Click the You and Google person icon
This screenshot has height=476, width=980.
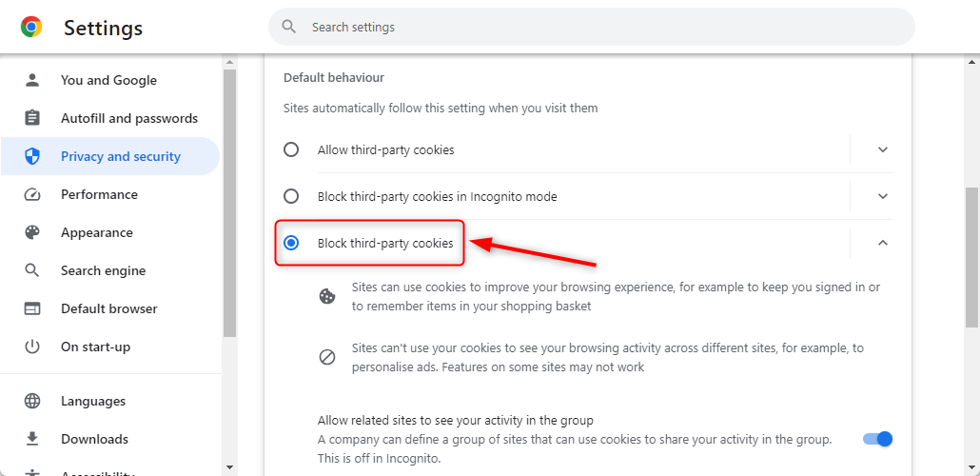coord(32,80)
